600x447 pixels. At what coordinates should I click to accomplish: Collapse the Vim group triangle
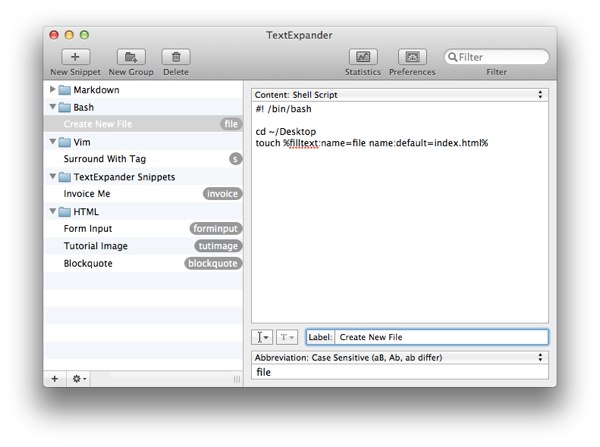[53, 142]
